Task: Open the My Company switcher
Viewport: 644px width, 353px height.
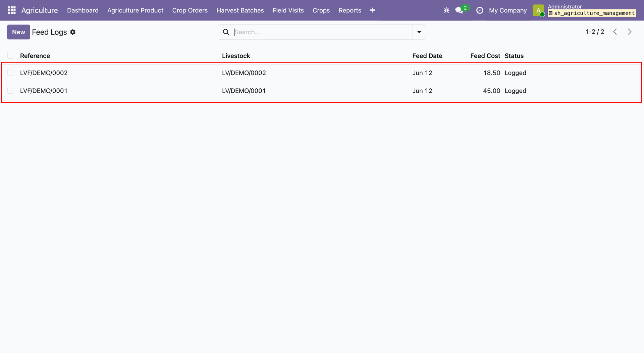Action: (x=508, y=10)
